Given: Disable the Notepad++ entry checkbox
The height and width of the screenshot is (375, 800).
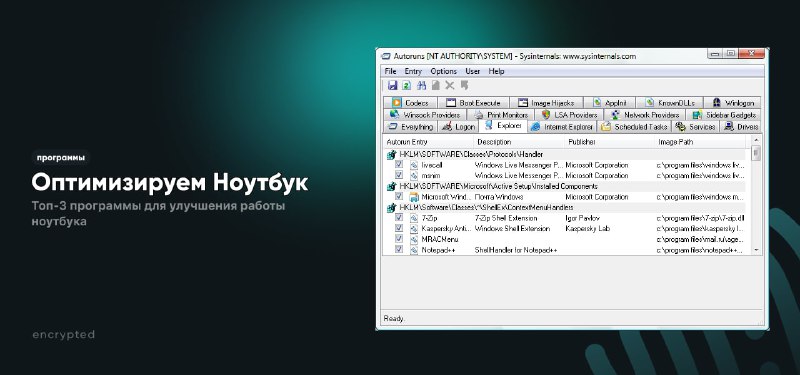Looking at the screenshot, I should (x=399, y=249).
